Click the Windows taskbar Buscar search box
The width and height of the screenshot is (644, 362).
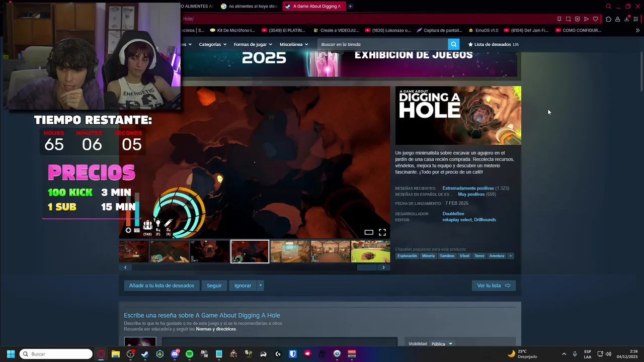click(56, 354)
